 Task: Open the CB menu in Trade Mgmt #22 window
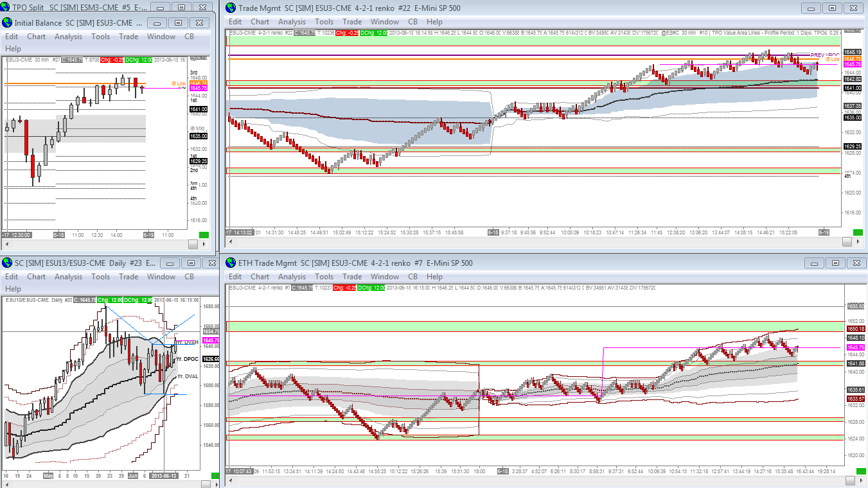pos(412,22)
